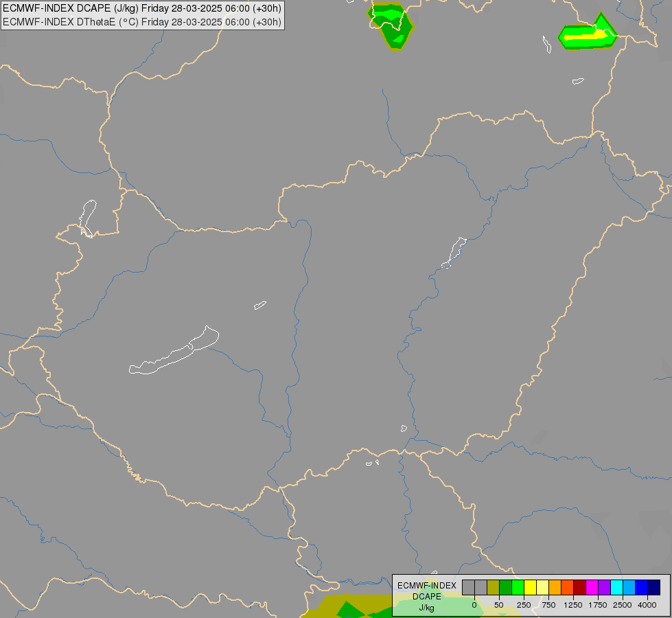This screenshot has width=672, height=618.
Task: Click the legend value 250
Action: [x=524, y=605]
